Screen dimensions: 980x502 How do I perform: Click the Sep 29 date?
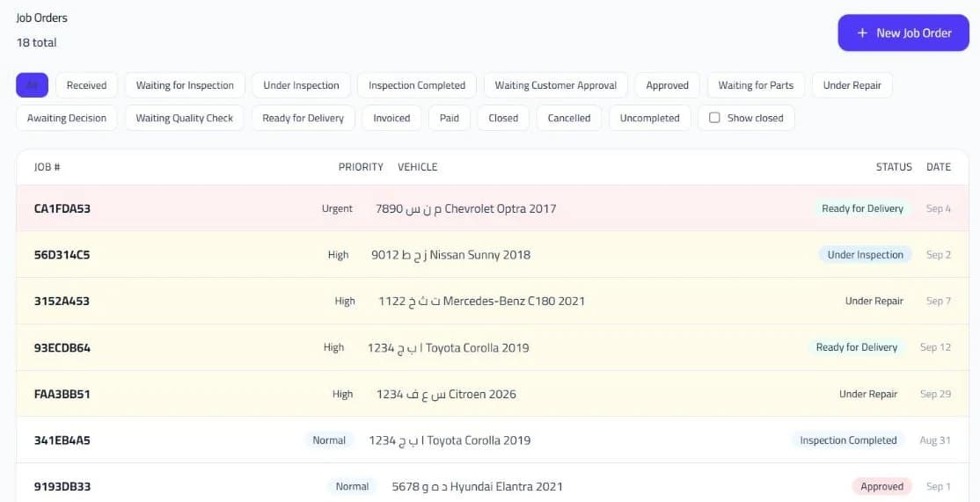(x=936, y=394)
